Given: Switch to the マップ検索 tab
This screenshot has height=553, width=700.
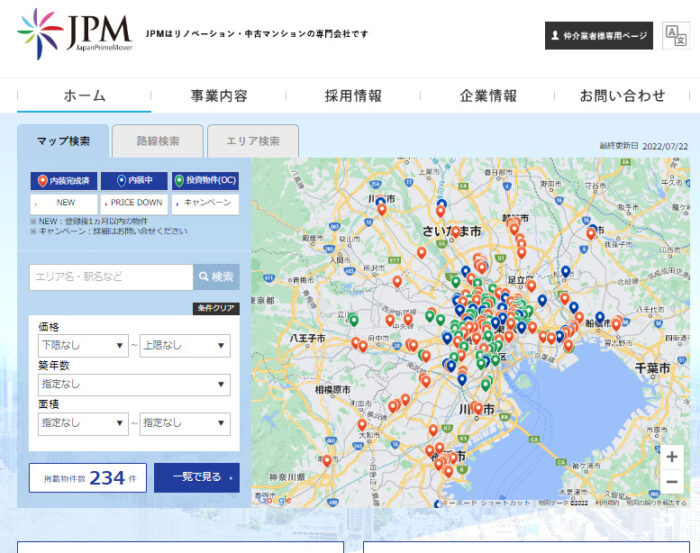Looking at the screenshot, I should pyautogui.click(x=63, y=141).
